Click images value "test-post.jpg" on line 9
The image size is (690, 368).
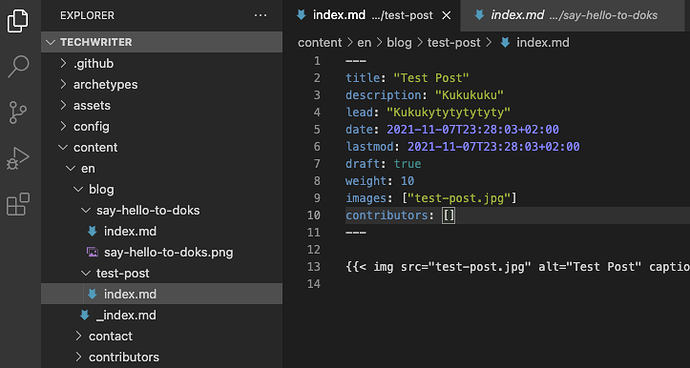[x=459, y=198]
